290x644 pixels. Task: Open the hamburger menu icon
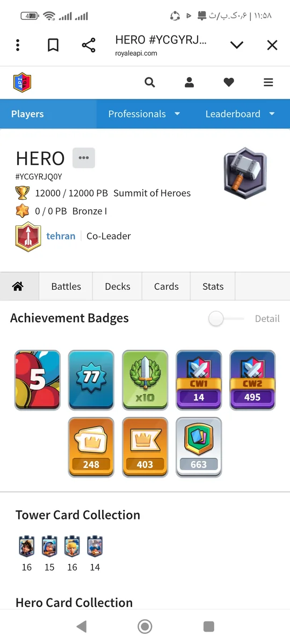(269, 82)
